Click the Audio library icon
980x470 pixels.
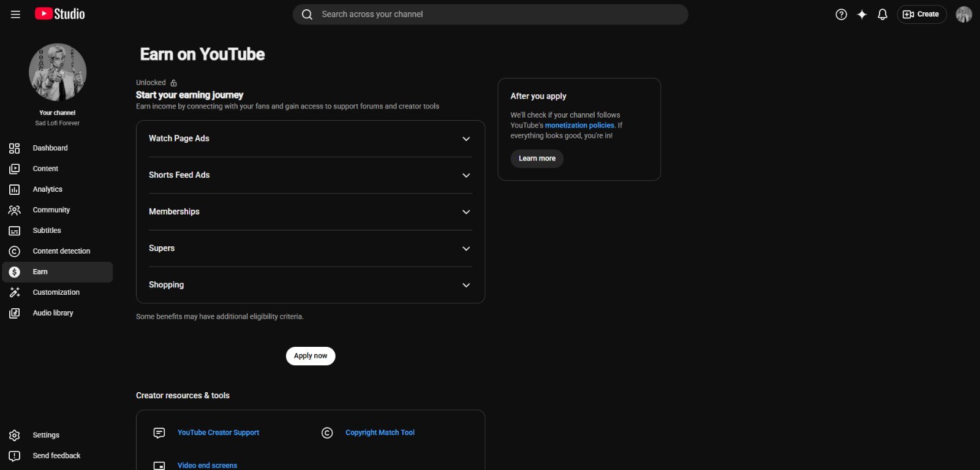[15, 313]
